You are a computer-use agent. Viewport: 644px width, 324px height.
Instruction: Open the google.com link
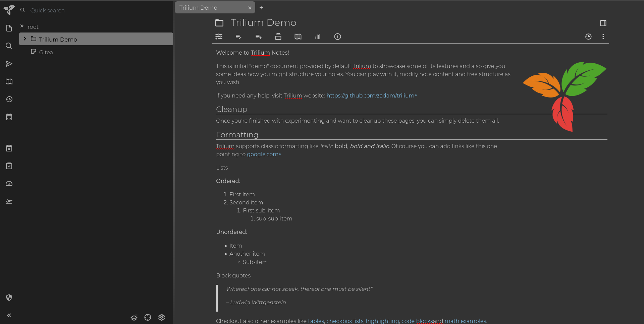tap(264, 154)
